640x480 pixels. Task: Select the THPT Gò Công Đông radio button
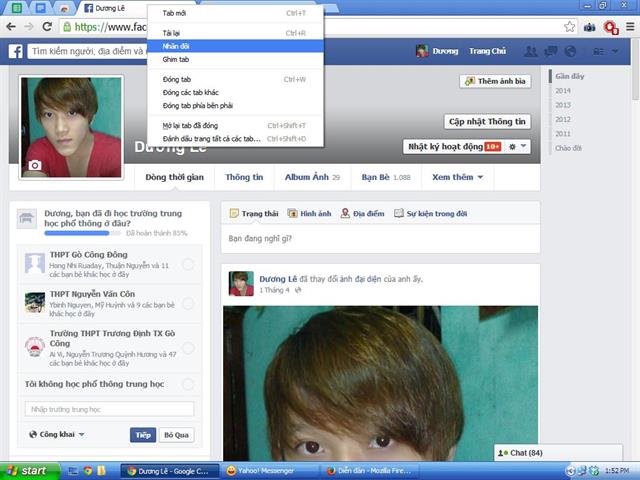pos(188,264)
